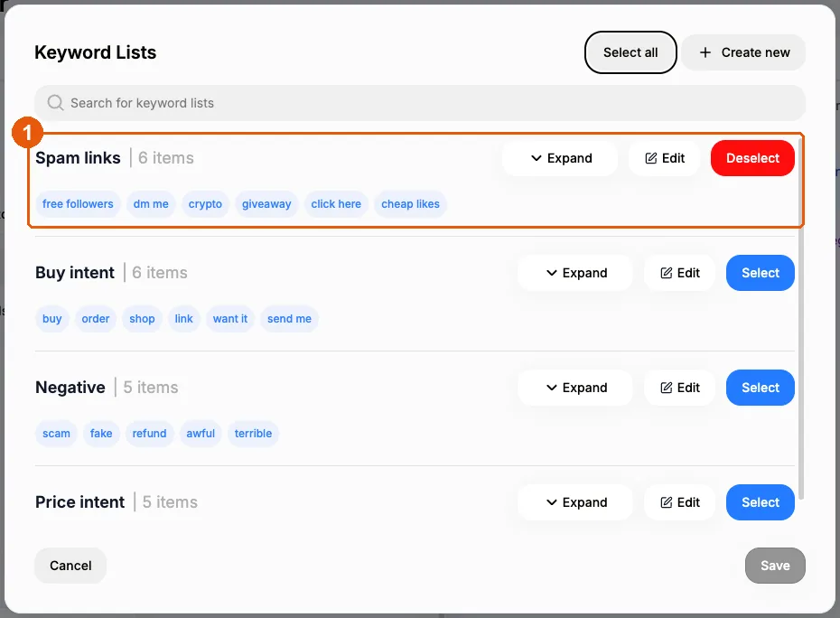Click the 'want it' keyword tag
840x618 pixels.
pyautogui.click(x=230, y=319)
